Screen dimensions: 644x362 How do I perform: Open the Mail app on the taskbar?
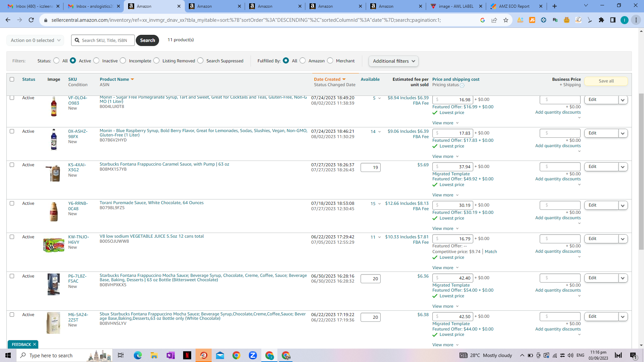tap(220, 355)
